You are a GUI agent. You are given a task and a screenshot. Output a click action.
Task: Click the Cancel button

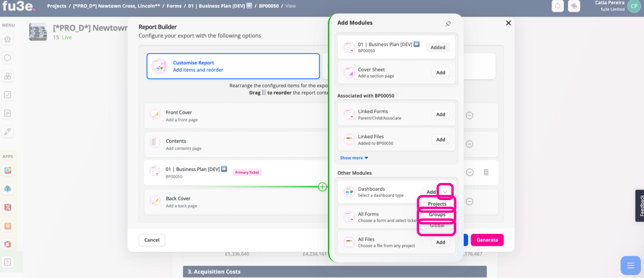[x=152, y=240]
